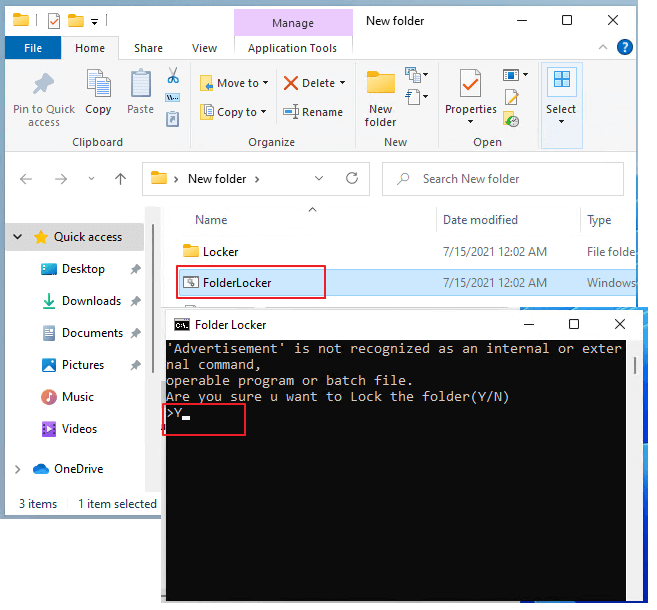Switch to the Share ribbon tab
Image resolution: width=657 pixels, height=610 pixels.
[x=148, y=48]
